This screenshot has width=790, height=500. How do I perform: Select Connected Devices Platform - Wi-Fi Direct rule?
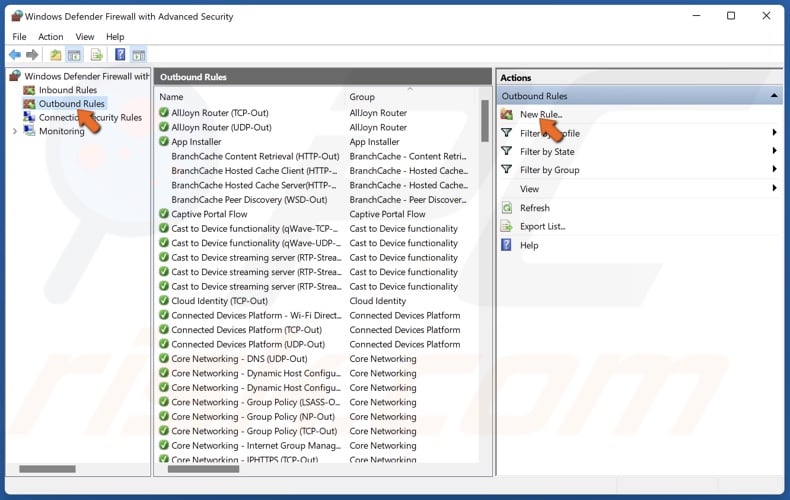(256, 315)
